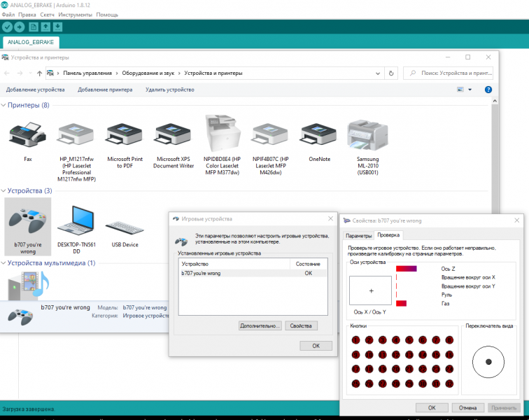Select Microsoft Print to PDF printer
The height and width of the screenshot is (420, 529).
pyautogui.click(x=125, y=134)
